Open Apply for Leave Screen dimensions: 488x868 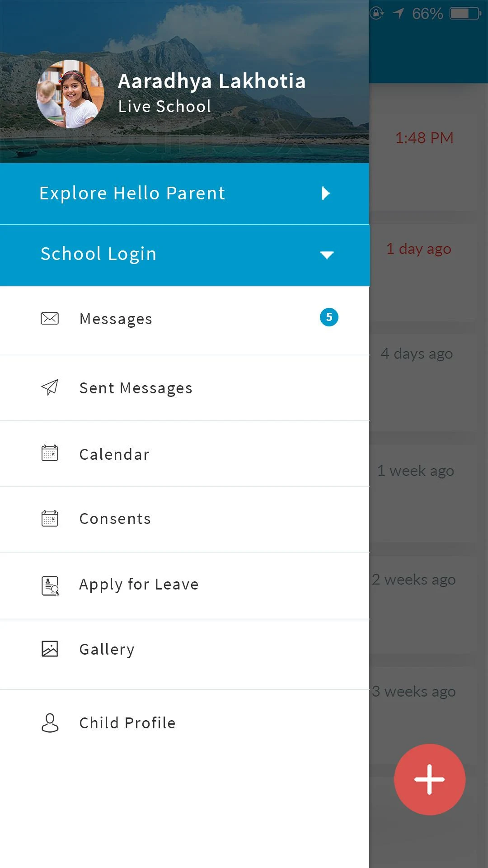point(139,585)
